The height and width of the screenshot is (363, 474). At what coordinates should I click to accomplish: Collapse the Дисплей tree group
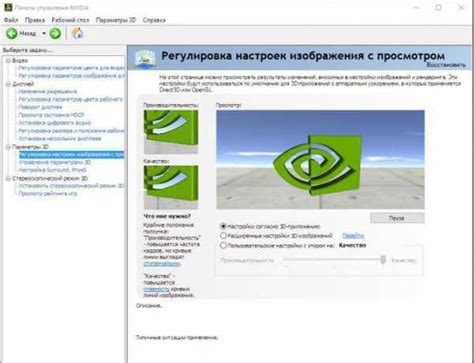[x=8, y=84]
